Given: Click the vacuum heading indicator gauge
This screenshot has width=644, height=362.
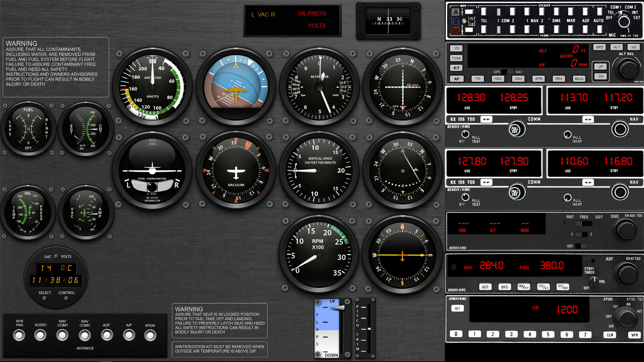Looking at the screenshot, I should pos(236,170).
